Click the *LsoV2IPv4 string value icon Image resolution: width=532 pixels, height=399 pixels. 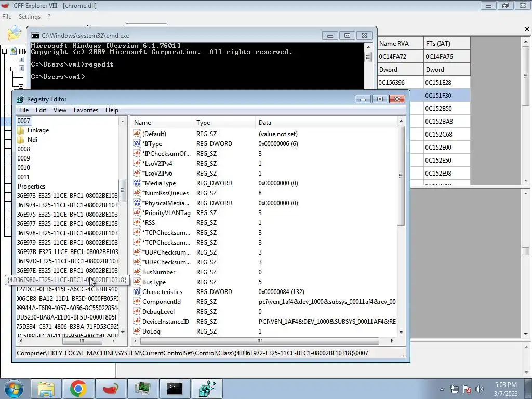137,163
